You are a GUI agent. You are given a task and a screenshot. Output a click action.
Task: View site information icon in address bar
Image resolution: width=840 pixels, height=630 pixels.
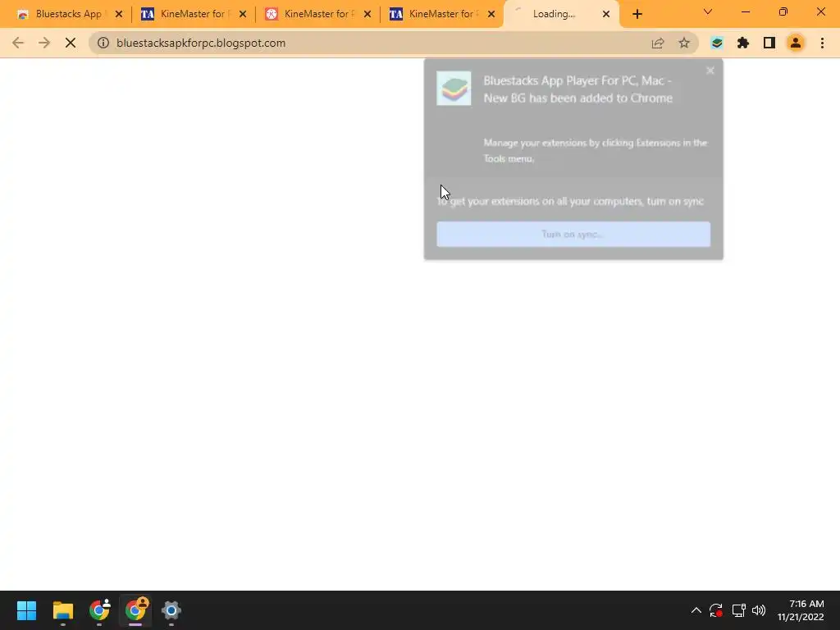(103, 43)
